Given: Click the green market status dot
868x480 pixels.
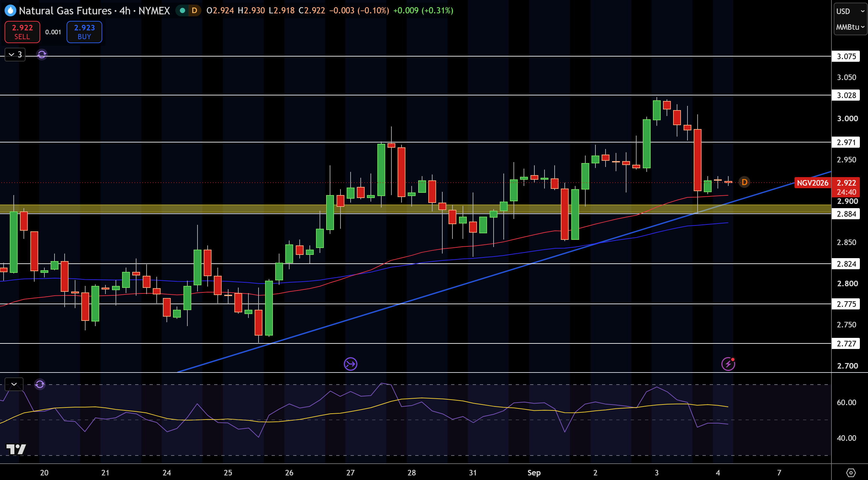Looking at the screenshot, I should click(182, 10).
